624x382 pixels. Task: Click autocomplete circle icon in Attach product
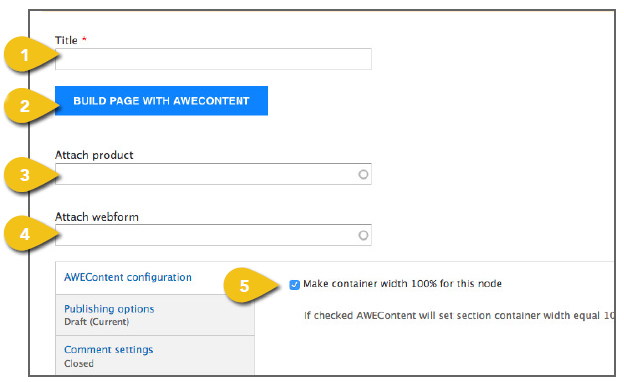pos(363,174)
